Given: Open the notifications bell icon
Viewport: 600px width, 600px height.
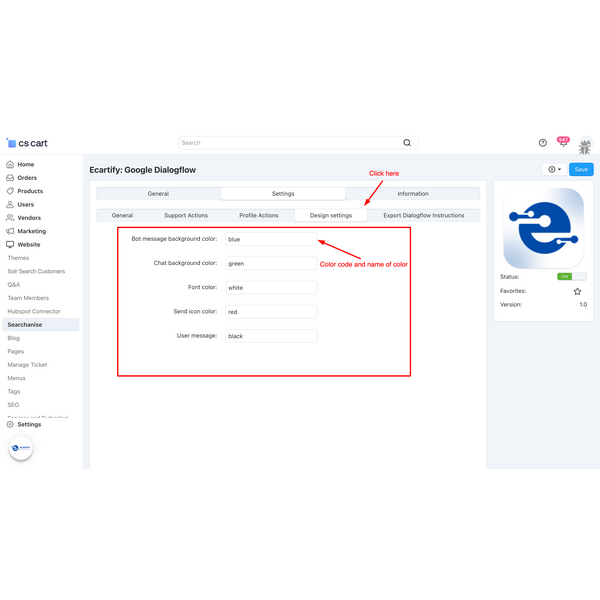Looking at the screenshot, I should click(x=563, y=143).
